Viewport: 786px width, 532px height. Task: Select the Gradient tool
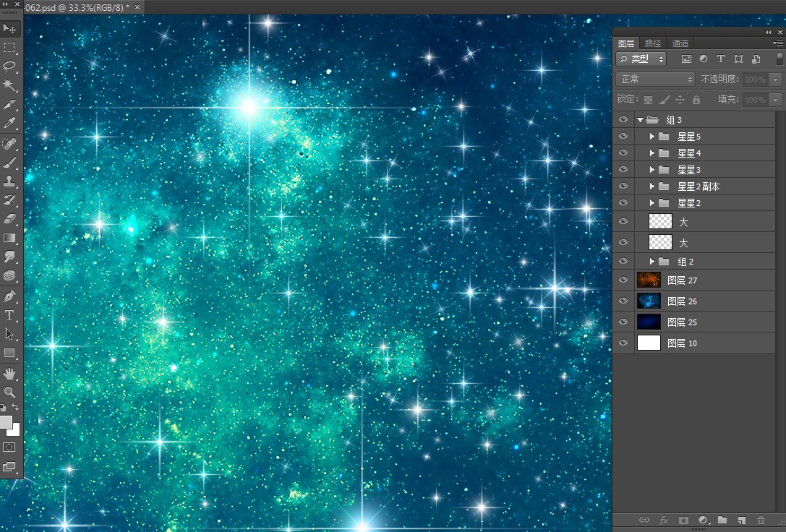click(9, 238)
